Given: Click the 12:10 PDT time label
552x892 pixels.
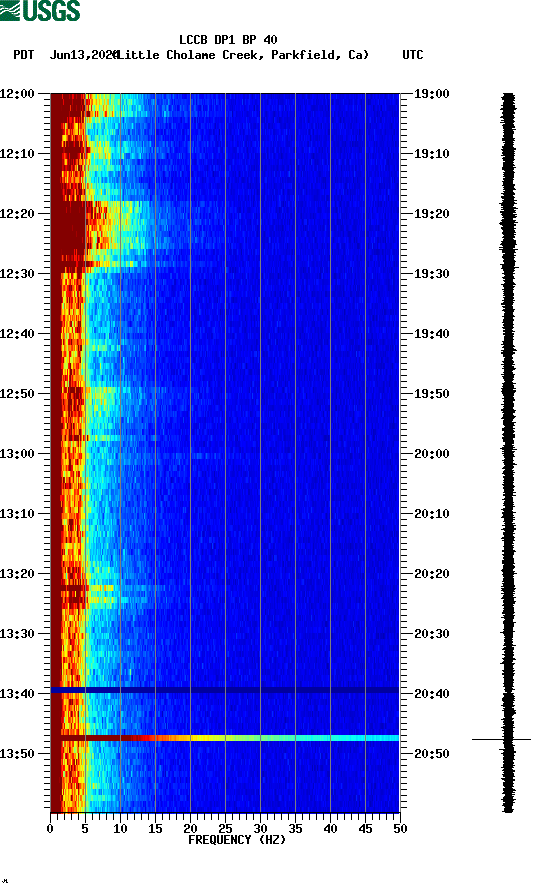Looking at the screenshot, I should click(18, 154).
